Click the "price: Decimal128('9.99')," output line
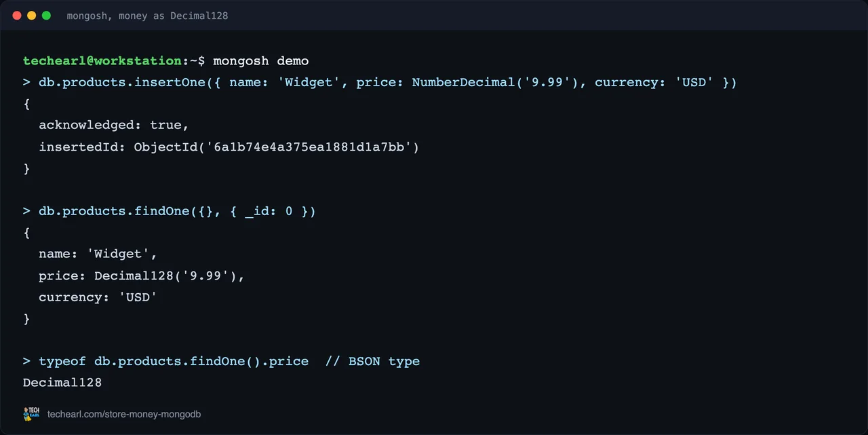 [142, 276]
